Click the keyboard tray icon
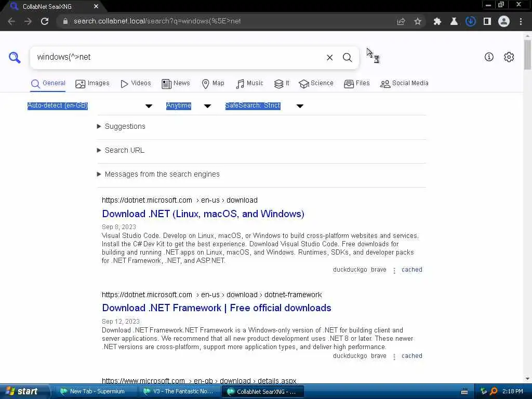 tap(464, 392)
